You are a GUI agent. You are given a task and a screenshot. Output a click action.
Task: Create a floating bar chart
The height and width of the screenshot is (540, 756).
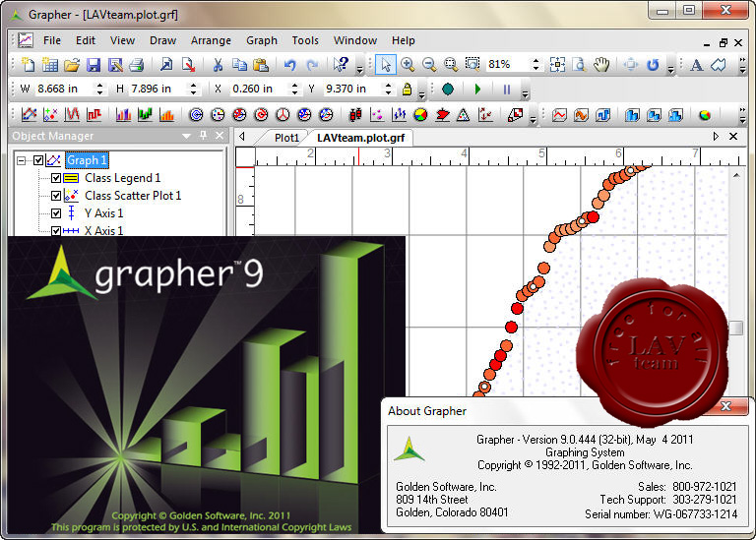(x=145, y=115)
